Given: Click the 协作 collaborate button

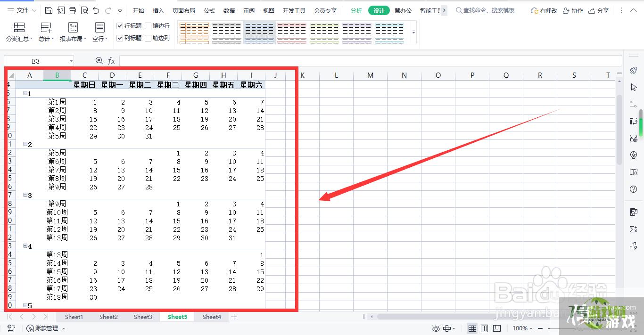Looking at the screenshot, I should coord(573,10).
